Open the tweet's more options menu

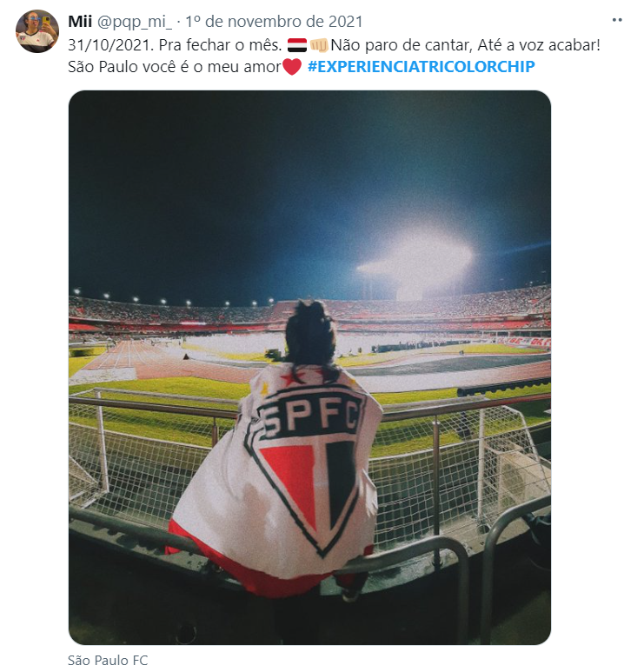[x=618, y=20]
